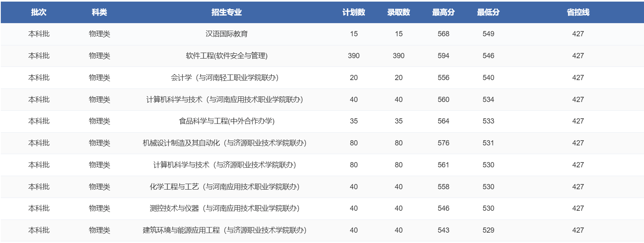The width and height of the screenshot is (644, 243).
Task: Click plan count 15 for 汉语国际教育
Action: tap(354, 34)
